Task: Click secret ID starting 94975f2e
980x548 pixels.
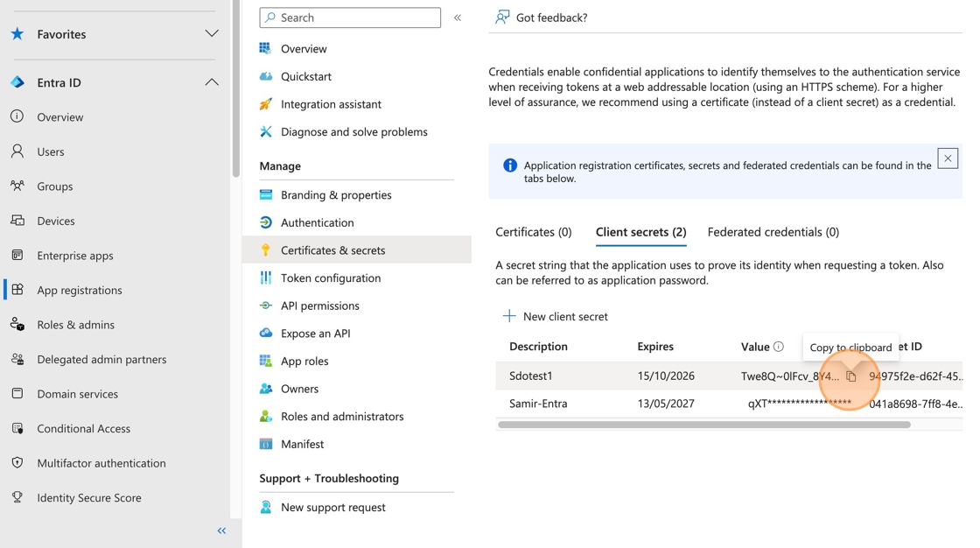Action: pos(915,376)
